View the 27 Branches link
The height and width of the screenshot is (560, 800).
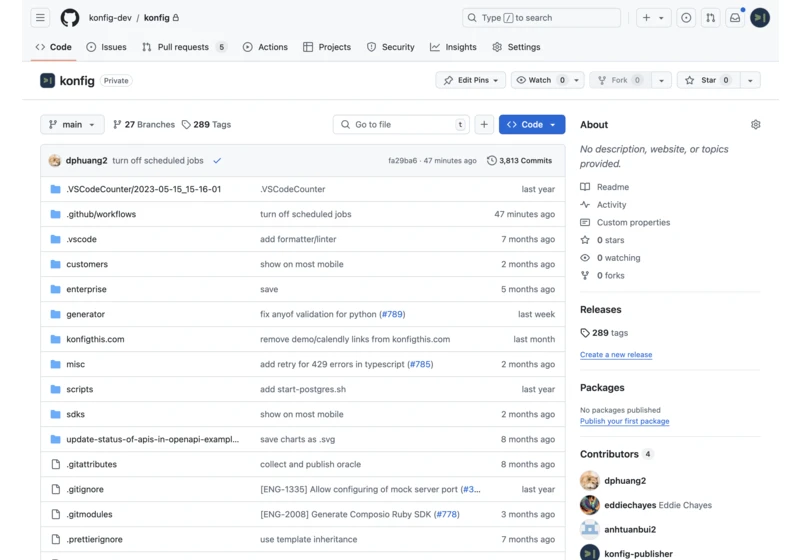(x=144, y=124)
